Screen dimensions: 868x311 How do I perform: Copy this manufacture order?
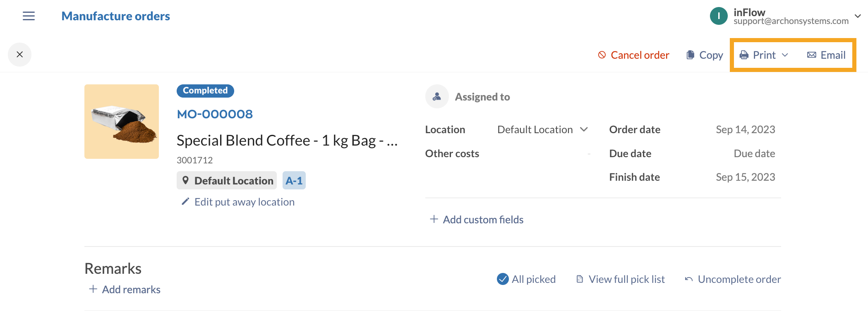coord(705,55)
